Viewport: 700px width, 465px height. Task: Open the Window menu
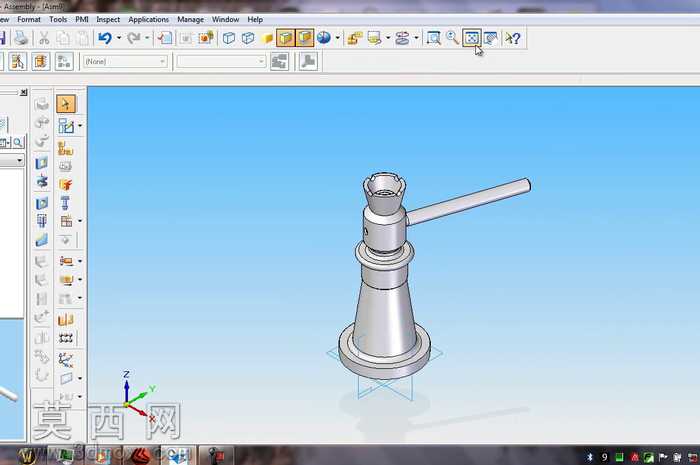click(x=225, y=20)
